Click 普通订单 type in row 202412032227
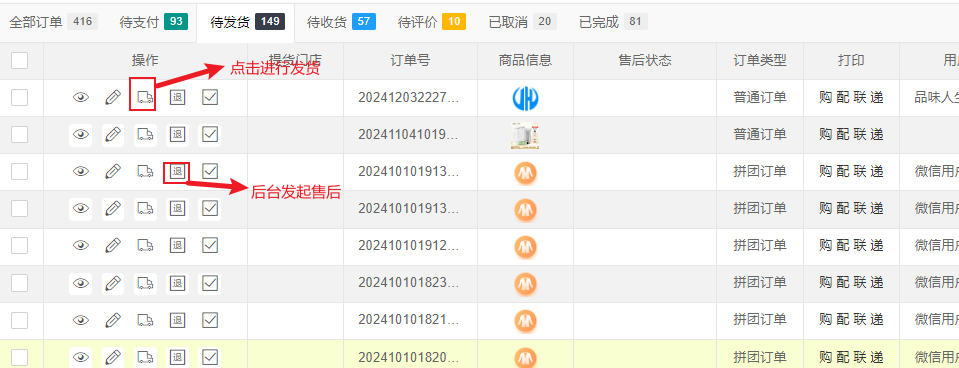Viewport: 959px width, 368px height. [x=760, y=98]
